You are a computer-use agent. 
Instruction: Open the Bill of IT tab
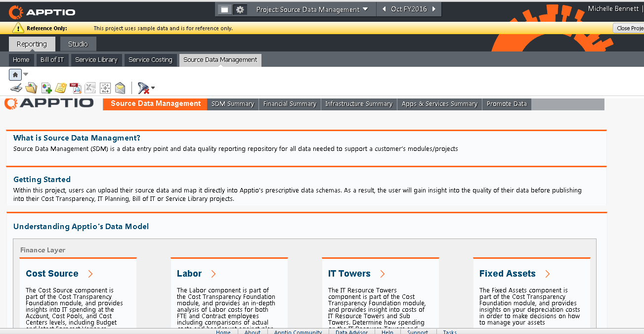(x=52, y=60)
